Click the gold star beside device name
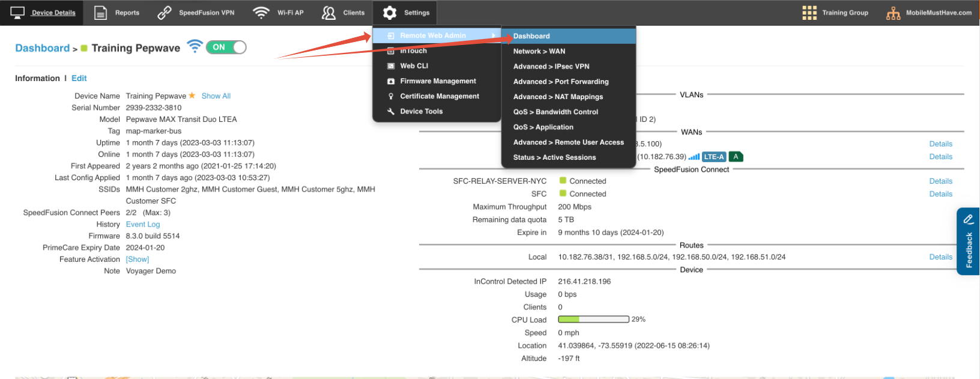The width and height of the screenshot is (980, 379). [192, 96]
